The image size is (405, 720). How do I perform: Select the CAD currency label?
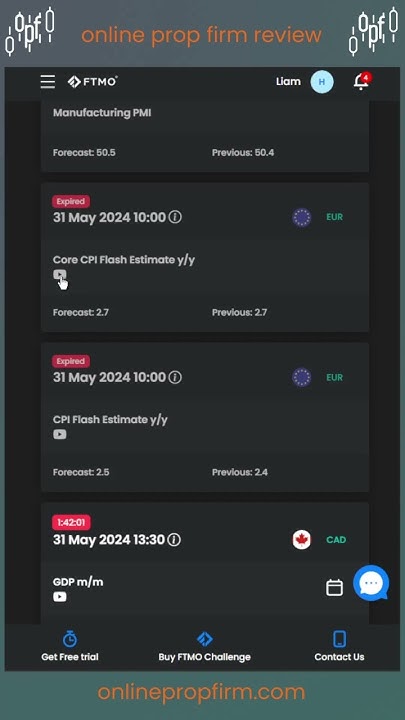(336, 540)
